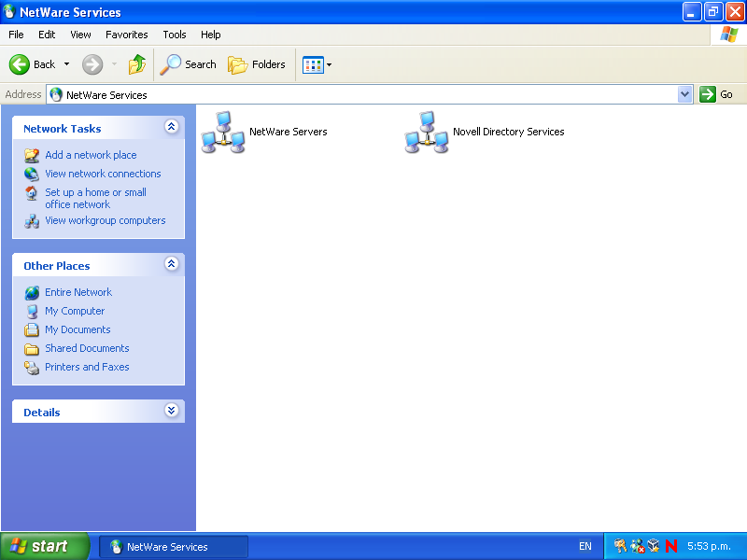The width and height of the screenshot is (747, 560).
Task: Click the Entire Network globe icon
Action: click(32, 292)
